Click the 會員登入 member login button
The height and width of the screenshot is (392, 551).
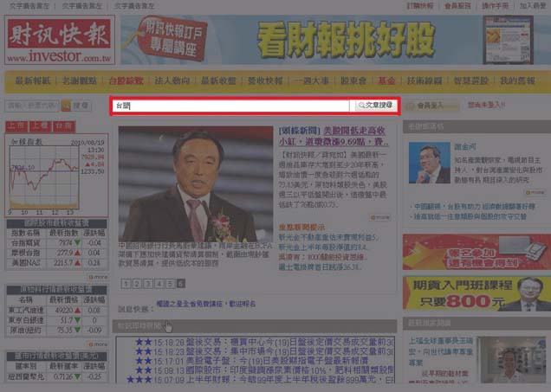(431, 106)
